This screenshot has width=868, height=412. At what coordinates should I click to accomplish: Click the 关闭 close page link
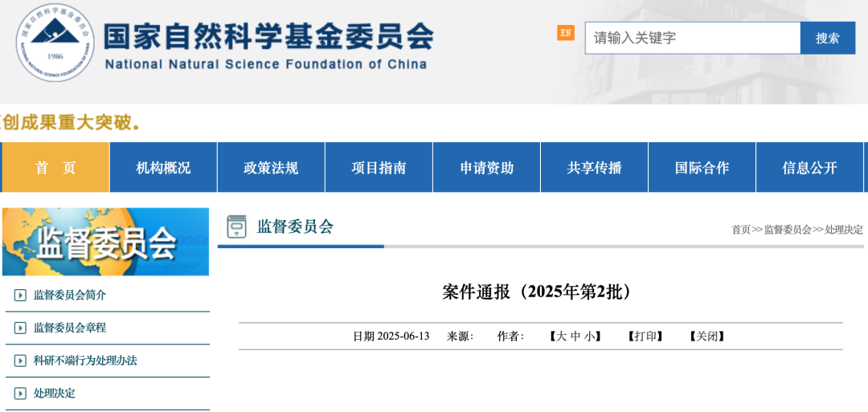click(707, 337)
